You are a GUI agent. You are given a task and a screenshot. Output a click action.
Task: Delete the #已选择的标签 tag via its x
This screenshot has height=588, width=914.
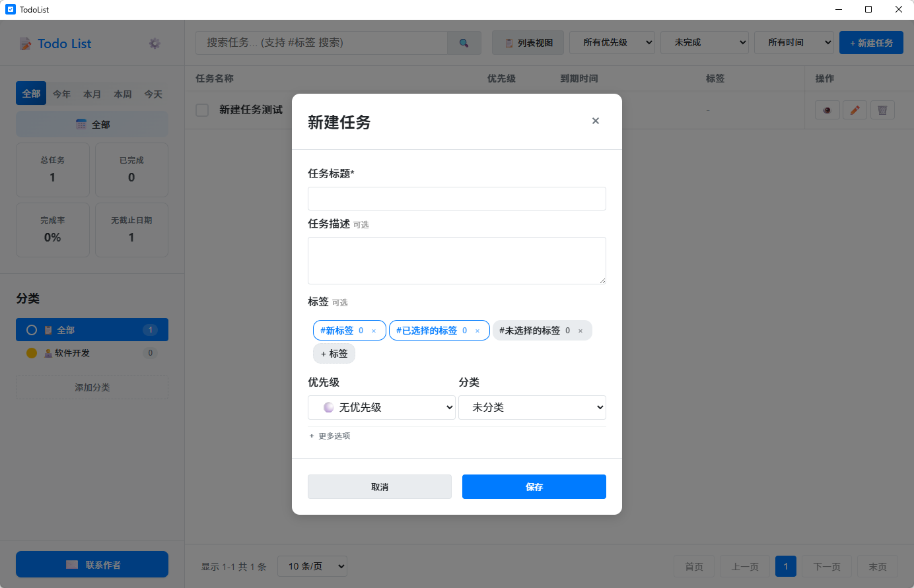pos(477,331)
